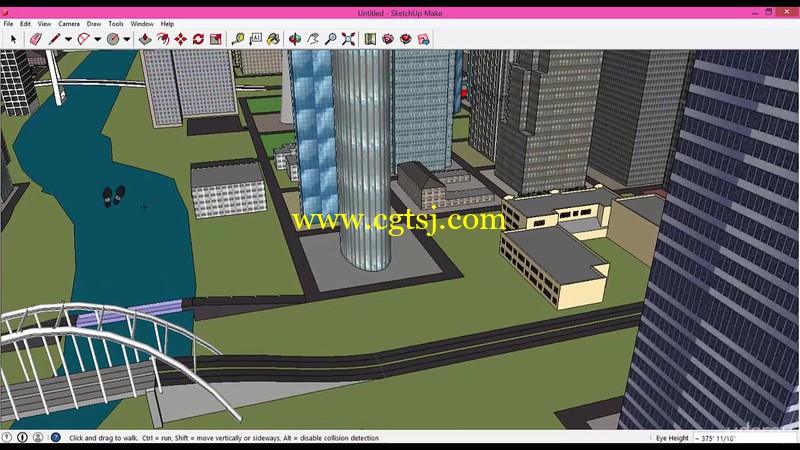Select the Zoom magnifier tool

coord(331,39)
